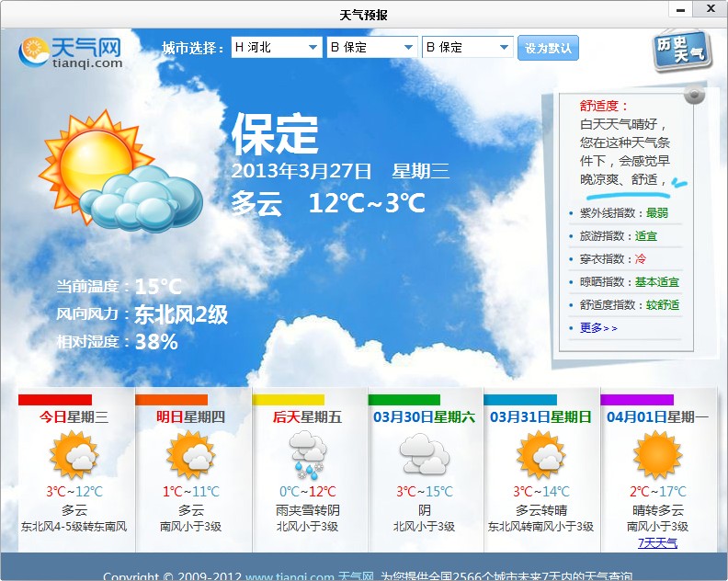
Task: Click the 04月01日 sunny weather icon
Action: coord(656,454)
